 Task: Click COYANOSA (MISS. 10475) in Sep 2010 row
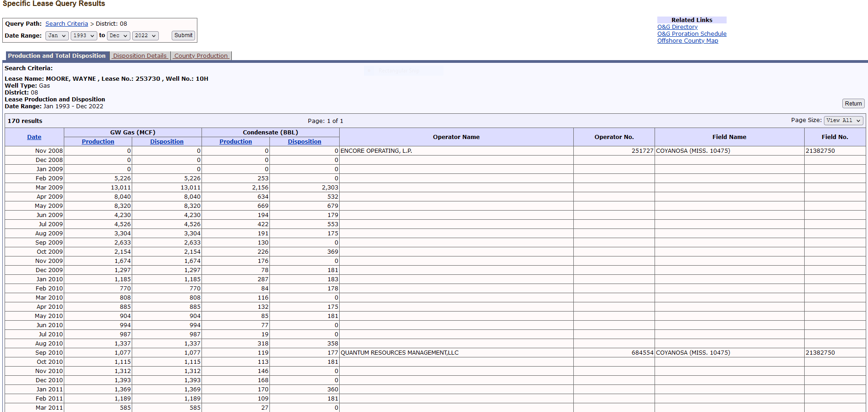click(693, 353)
